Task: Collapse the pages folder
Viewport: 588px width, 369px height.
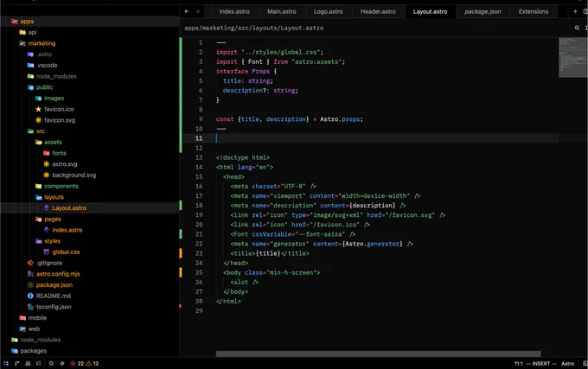Action: [x=48, y=219]
